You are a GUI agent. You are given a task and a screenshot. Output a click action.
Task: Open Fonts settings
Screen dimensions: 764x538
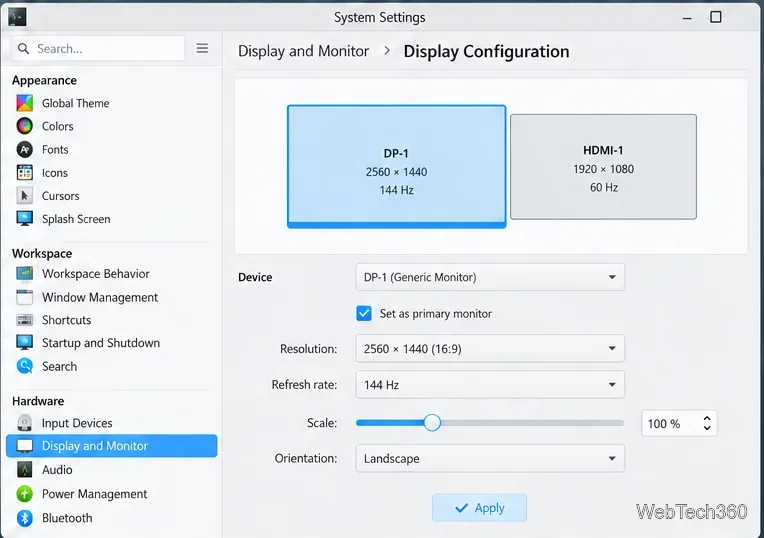point(55,150)
